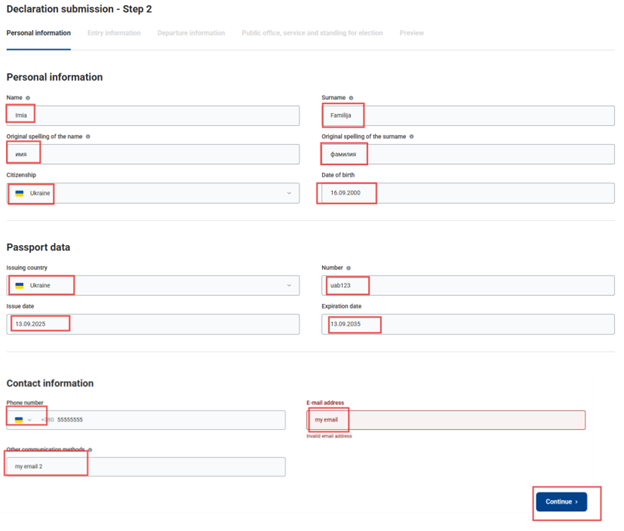
Task: Open Public office, service and standing for election tab
Action: pyautogui.click(x=312, y=33)
